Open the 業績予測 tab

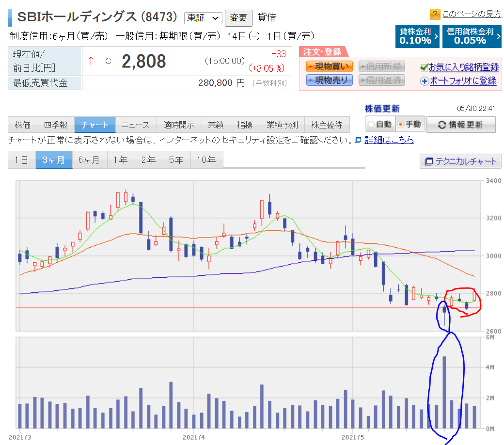click(x=282, y=125)
